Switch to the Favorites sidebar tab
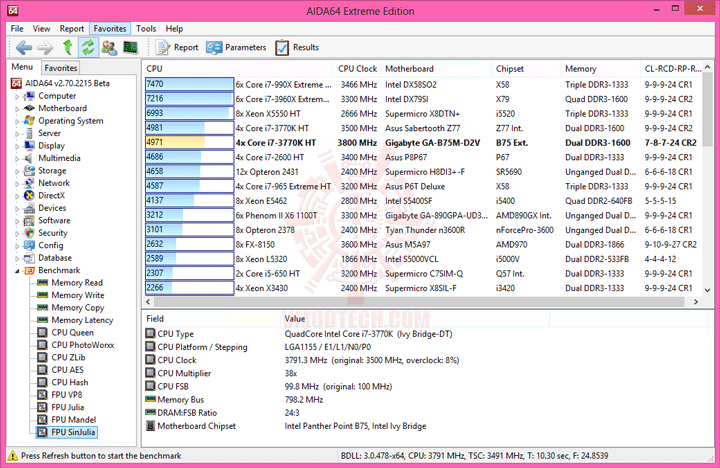Screen dimensions: 720x468 (x=61, y=68)
